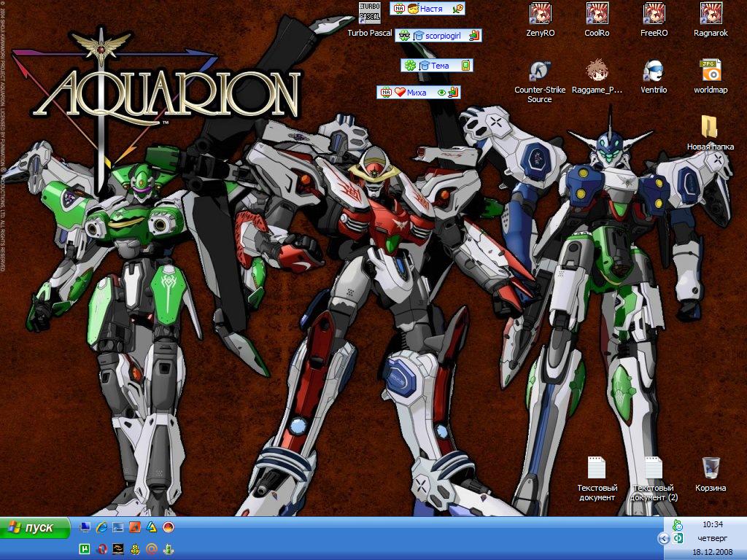Viewport: 747px width, 560px height.
Task: Open chat with contact Настя
Action: [x=427, y=9]
